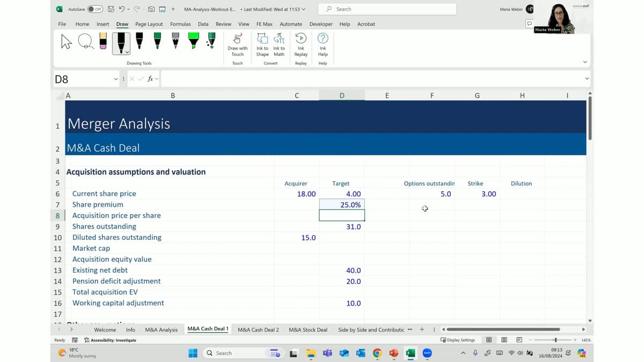Switch to Normal view
Viewport: 644px width, 362px height.
pyautogui.click(x=489, y=340)
